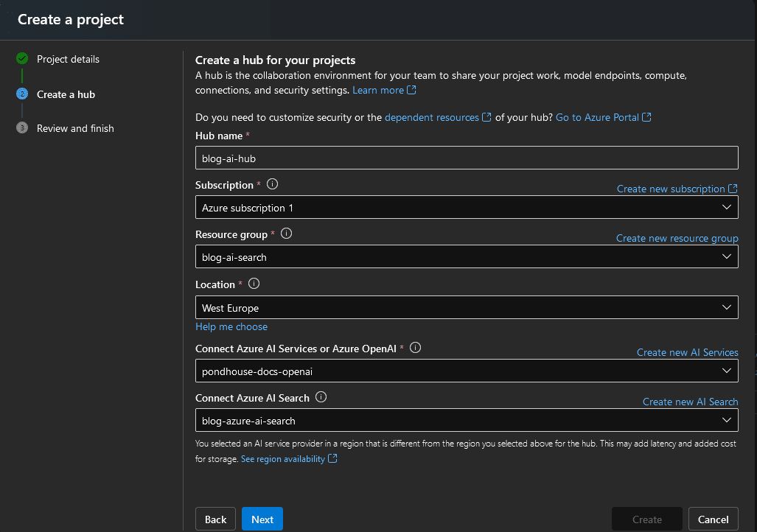757x532 pixels.
Task: Open the Help me choose link
Action: (231, 326)
